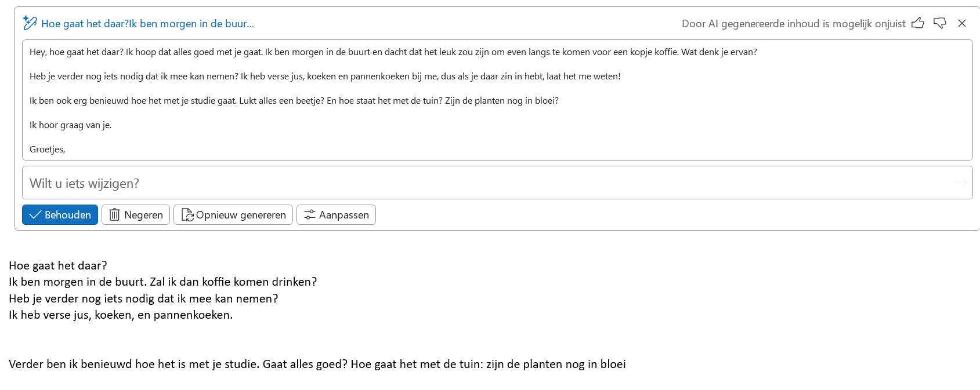Image resolution: width=980 pixels, height=390 pixels.
Task: Close the Copilot draft panel
Action: coord(962,23)
